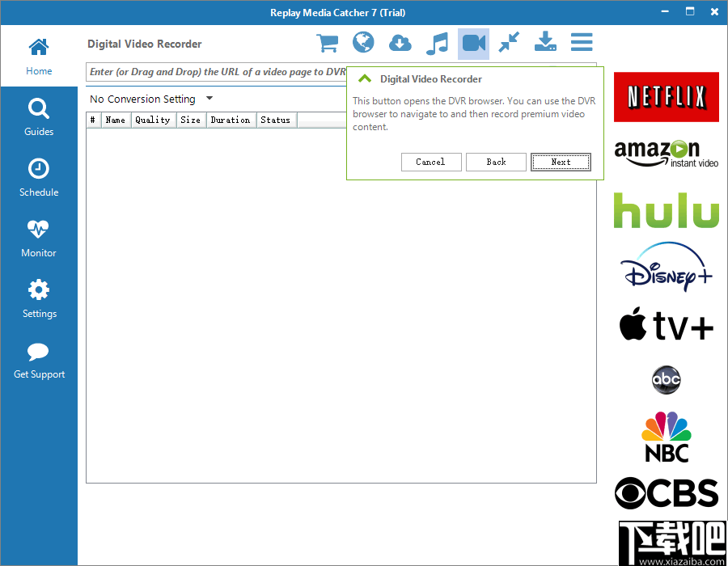
Task: Open the Monitor section
Action: [39, 239]
